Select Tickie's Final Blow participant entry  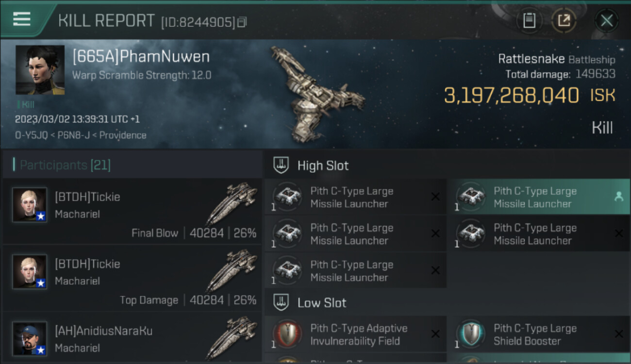[133, 211]
